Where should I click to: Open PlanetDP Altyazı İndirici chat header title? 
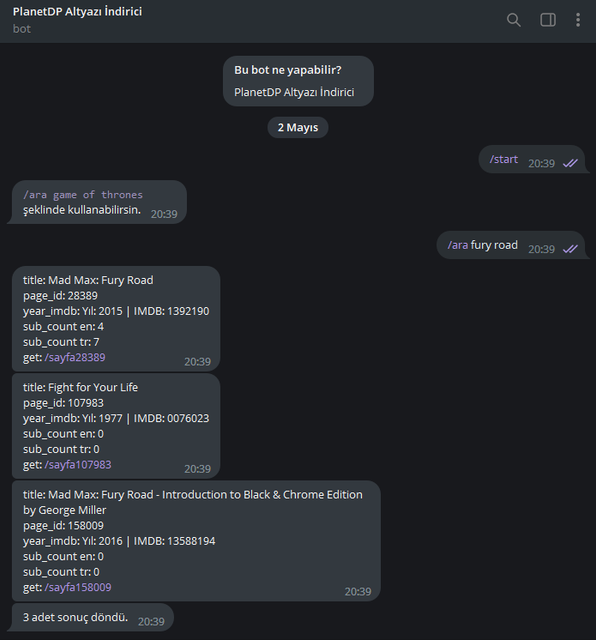78,11
